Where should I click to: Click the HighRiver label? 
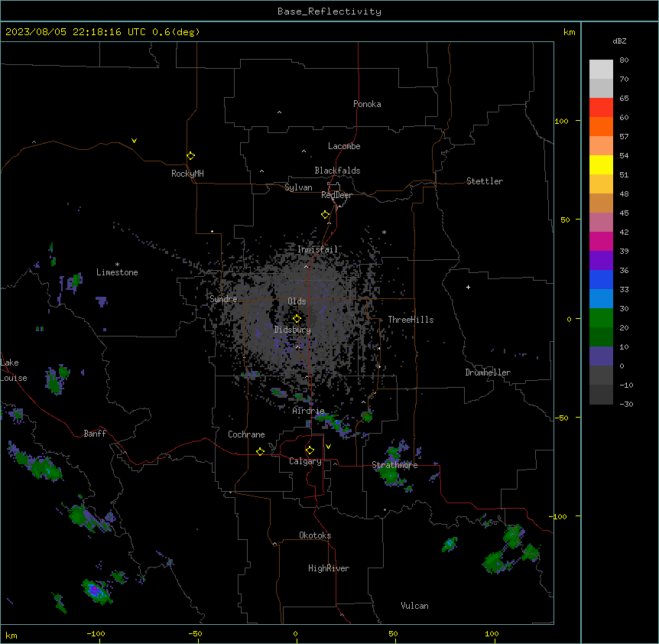pyautogui.click(x=329, y=568)
